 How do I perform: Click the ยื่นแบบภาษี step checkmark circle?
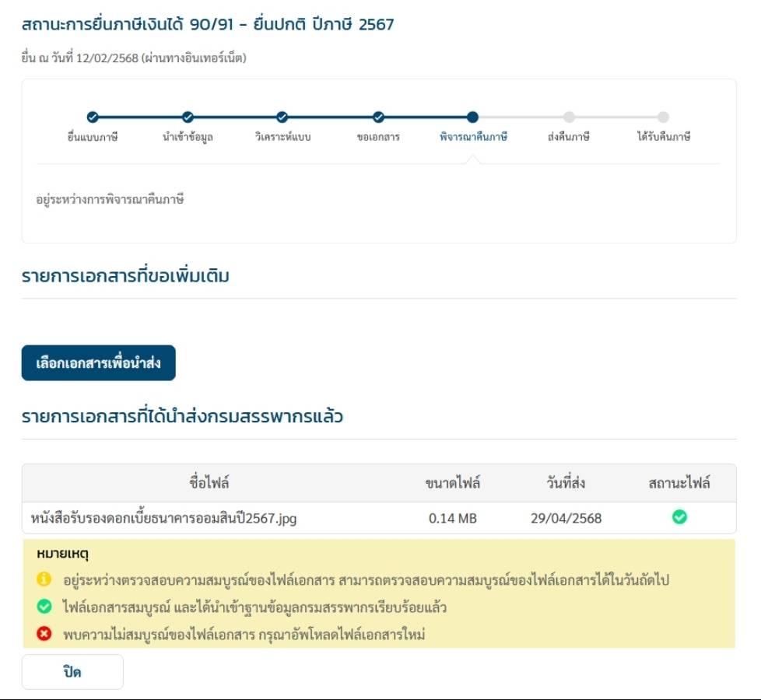tap(93, 117)
